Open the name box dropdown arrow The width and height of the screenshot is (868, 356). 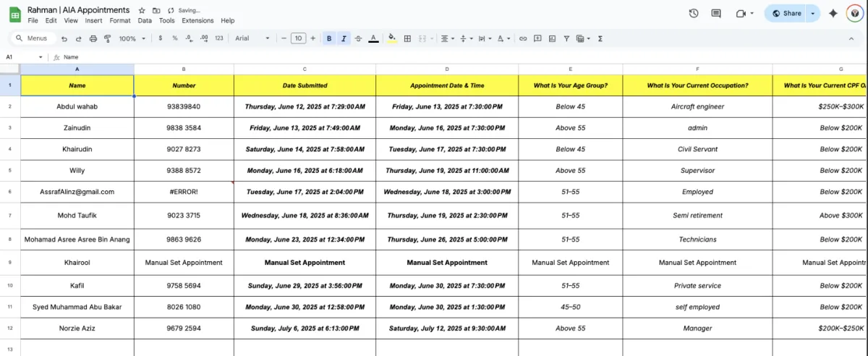click(x=41, y=56)
